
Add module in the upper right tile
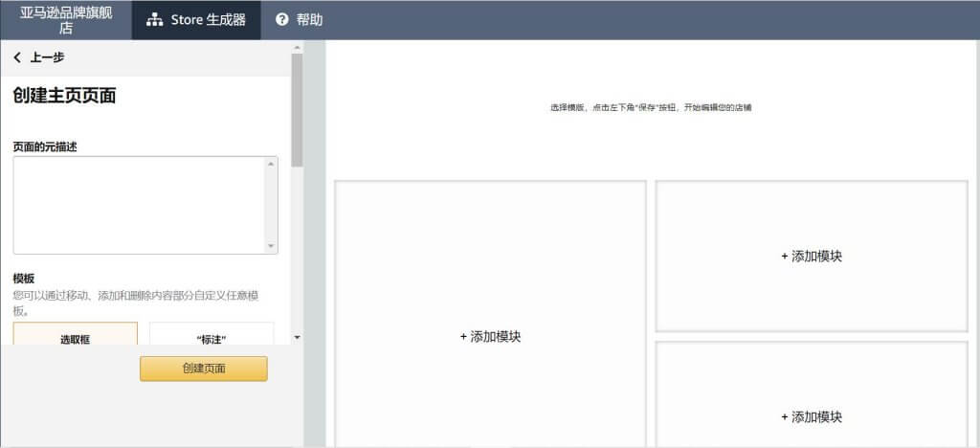point(812,257)
